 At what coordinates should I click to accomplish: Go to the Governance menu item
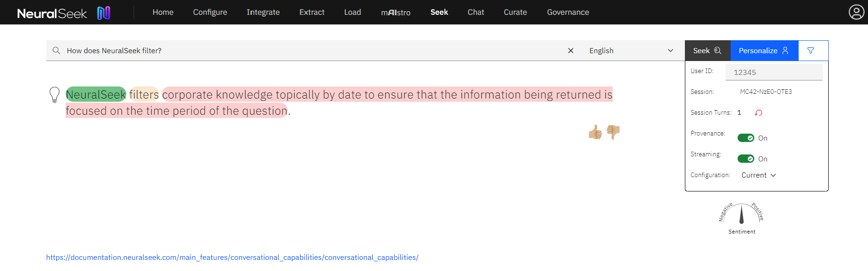[568, 12]
